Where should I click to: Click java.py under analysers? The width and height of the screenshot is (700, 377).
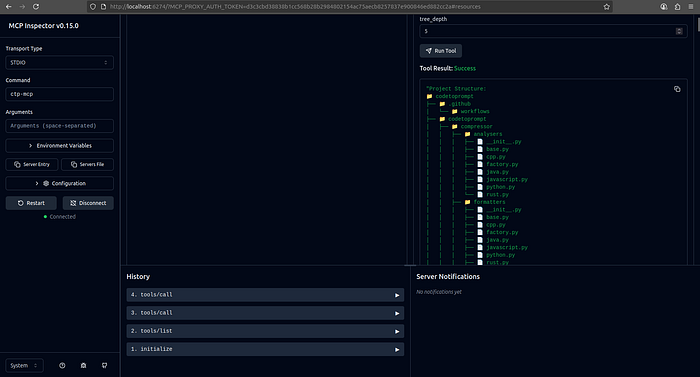click(493, 172)
